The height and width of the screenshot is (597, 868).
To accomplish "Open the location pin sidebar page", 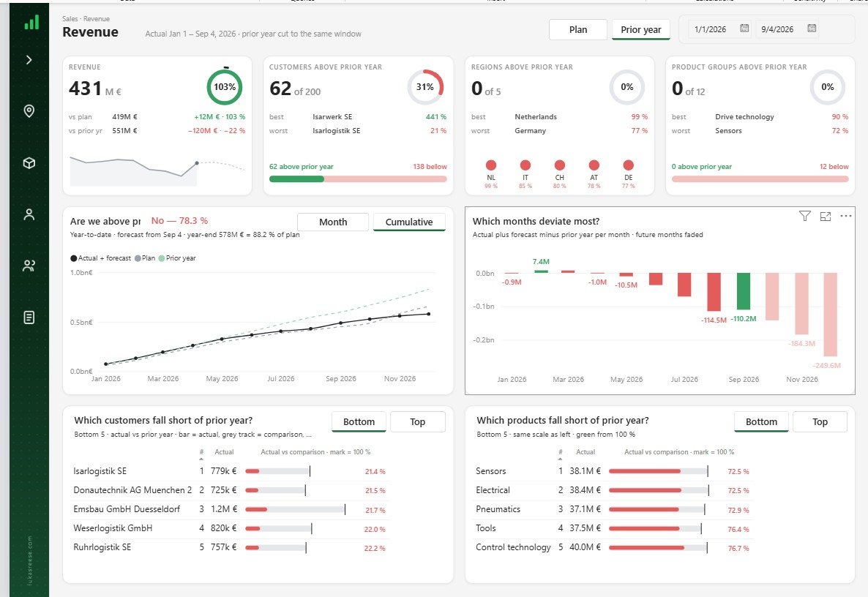I will pos(29,111).
